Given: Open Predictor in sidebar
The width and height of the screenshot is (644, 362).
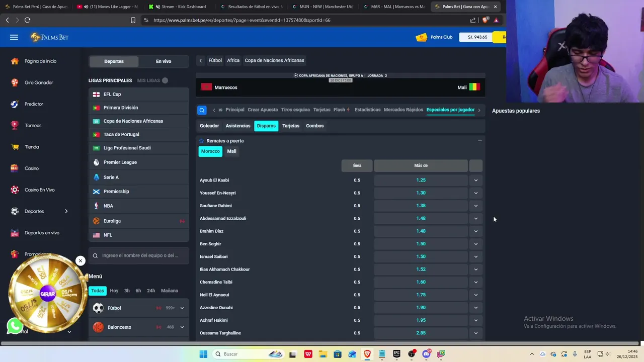Looking at the screenshot, I should coord(34,104).
